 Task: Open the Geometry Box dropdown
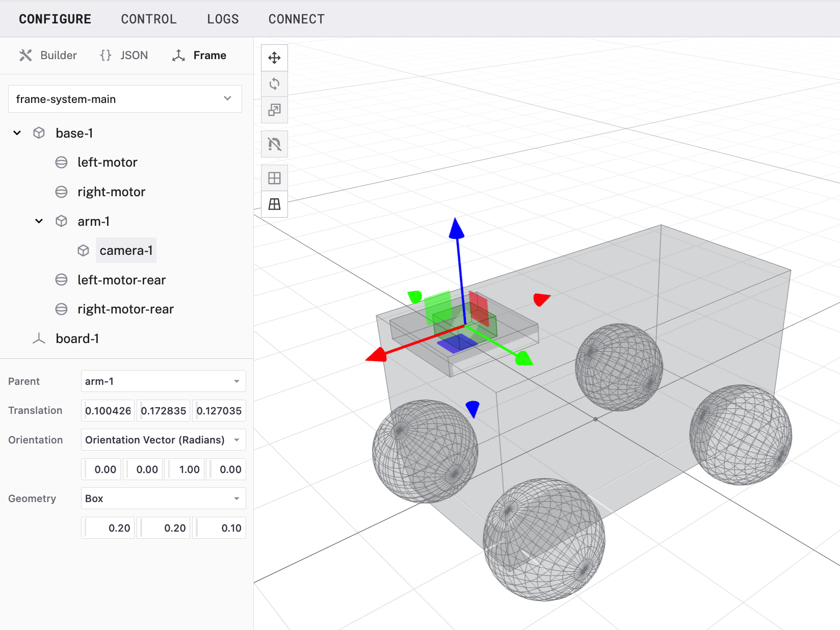(x=163, y=498)
